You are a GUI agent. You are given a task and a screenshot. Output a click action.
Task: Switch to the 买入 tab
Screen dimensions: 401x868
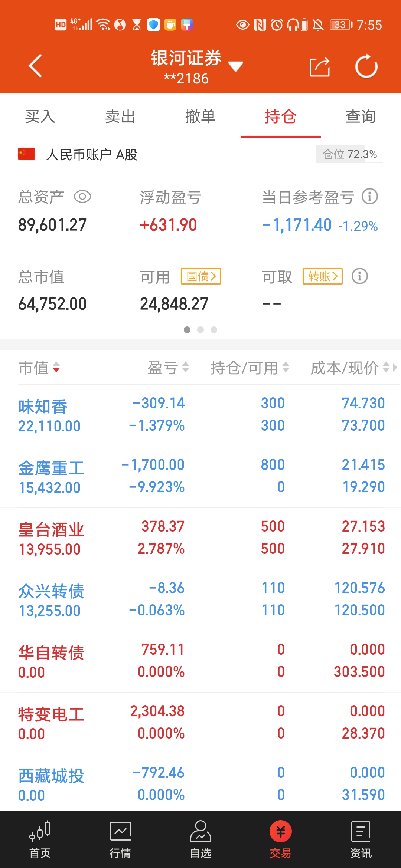40,116
